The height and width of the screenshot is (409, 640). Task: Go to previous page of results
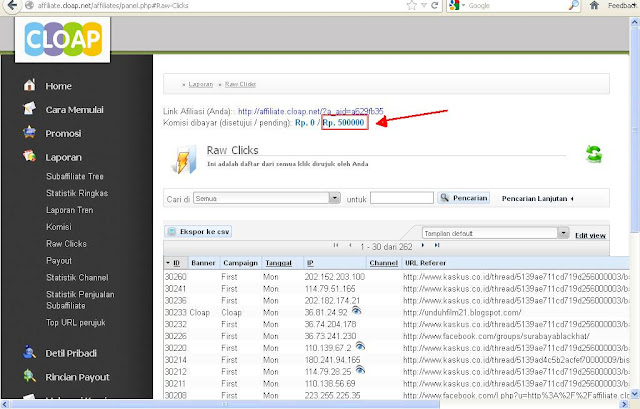pyautogui.click(x=350, y=245)
